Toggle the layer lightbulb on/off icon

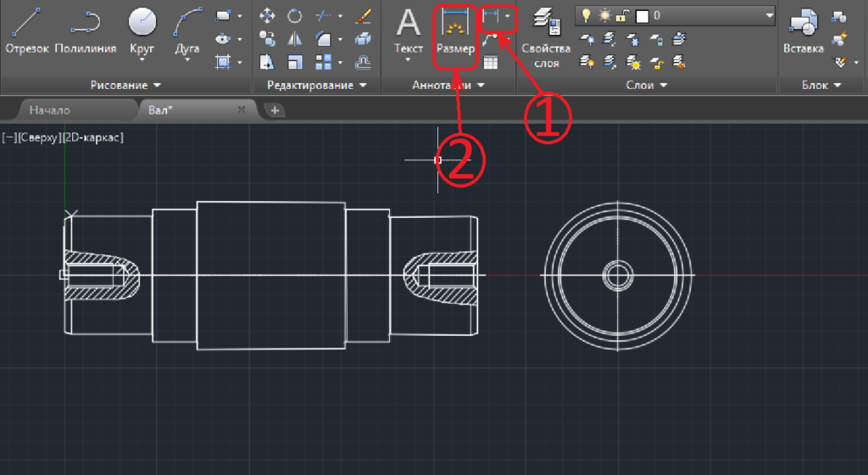585,15
